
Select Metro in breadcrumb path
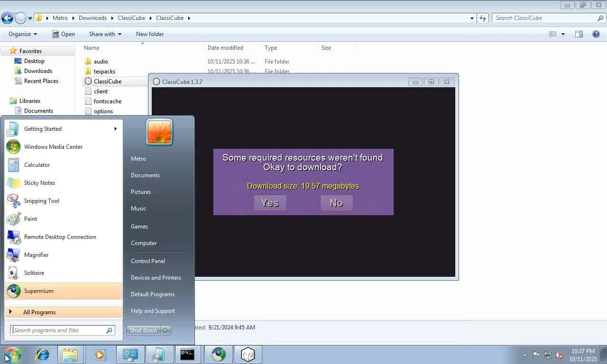[60, 18]
